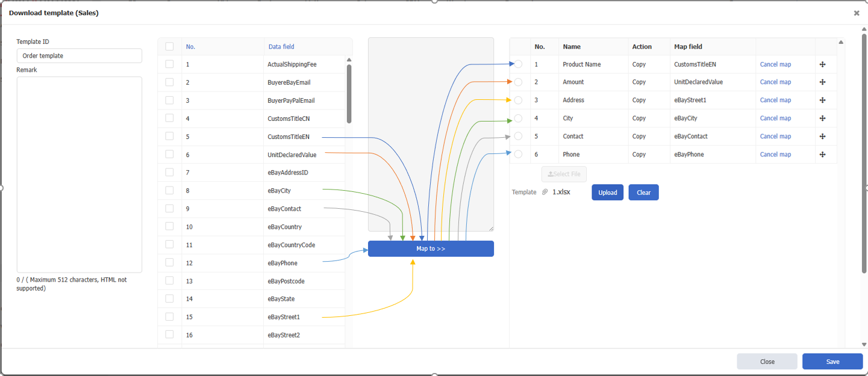Cancel the map for Address
The width and height of the screenshot is (868, 376).
775,100
